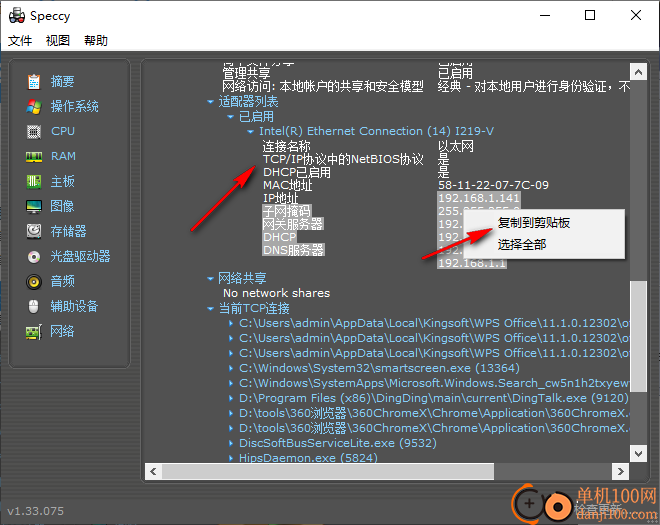Select the highlighted 192.168.1.1 value
This screenshot has height=525, width=660.
pos(472,263)
